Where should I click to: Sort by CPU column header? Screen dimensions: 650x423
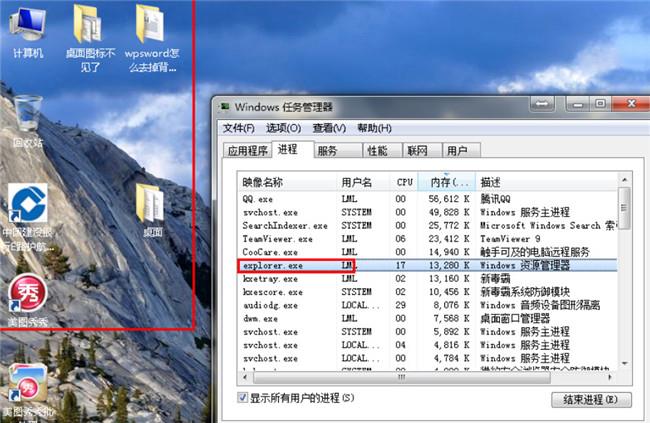pyautogui.click(x=404, y=182)
